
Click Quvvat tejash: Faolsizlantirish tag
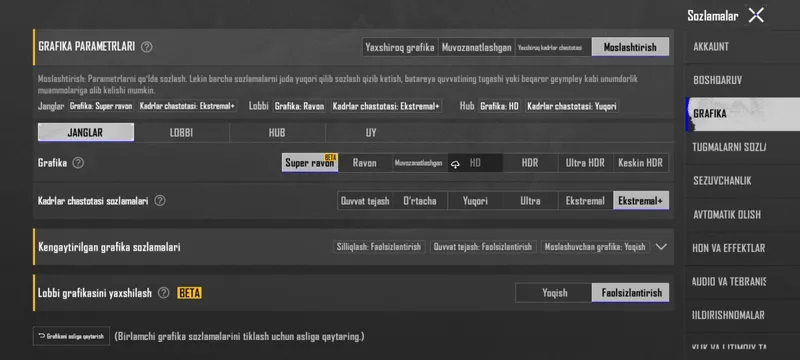coord(483,247)
